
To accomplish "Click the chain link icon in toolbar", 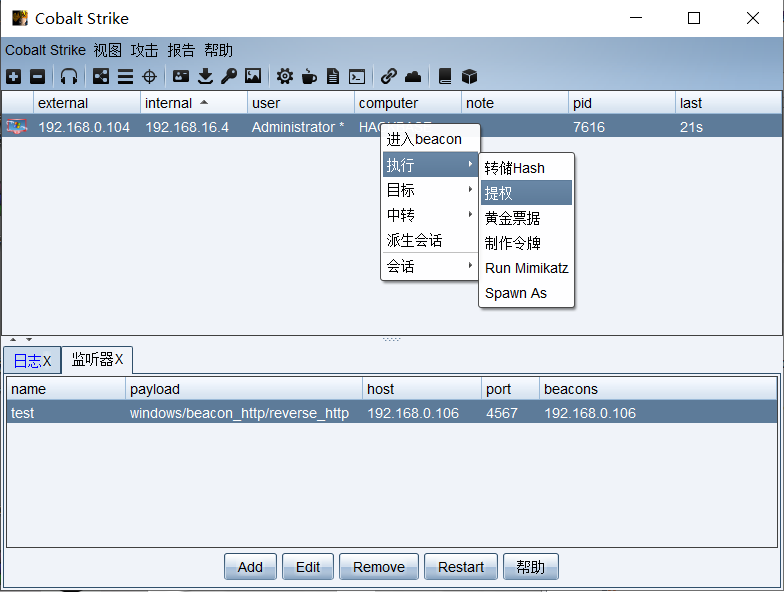I will pyautogui.click(x=388, y=76).
